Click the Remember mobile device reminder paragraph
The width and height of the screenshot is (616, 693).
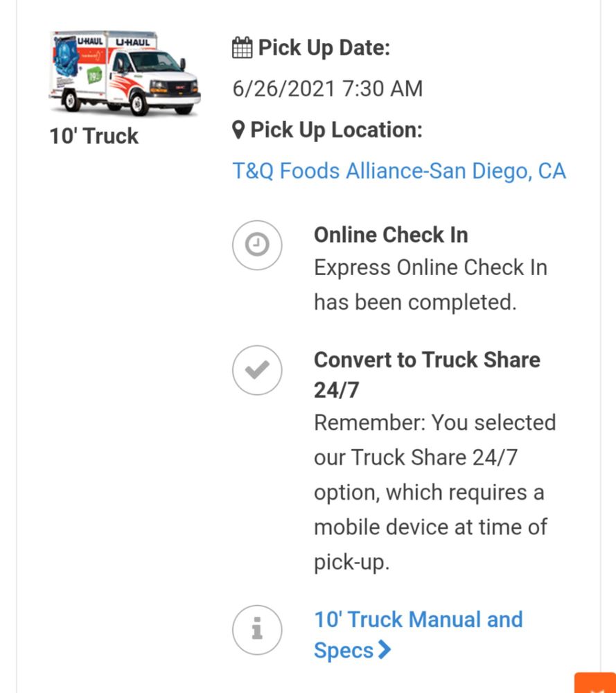(x=434, y=492)
